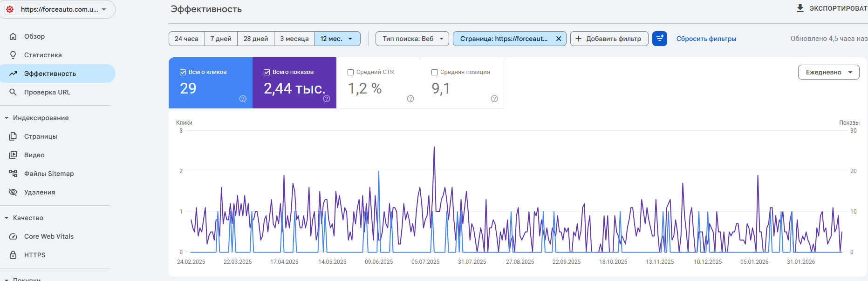868x281 pixels.
Task: Click the HTTPS lock icon
Action: [x=13, y=255]
